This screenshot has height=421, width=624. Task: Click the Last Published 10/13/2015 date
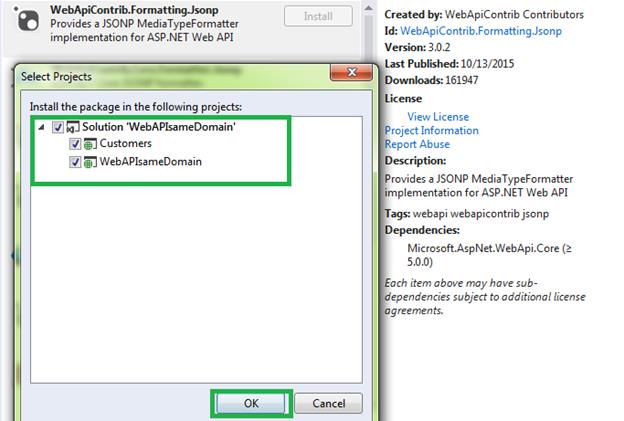tap(487, 64)
